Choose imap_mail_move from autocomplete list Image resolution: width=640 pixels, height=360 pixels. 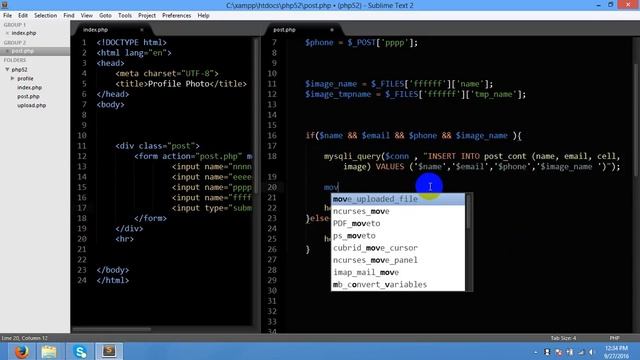pyautogui.click(x=398, y=273)
